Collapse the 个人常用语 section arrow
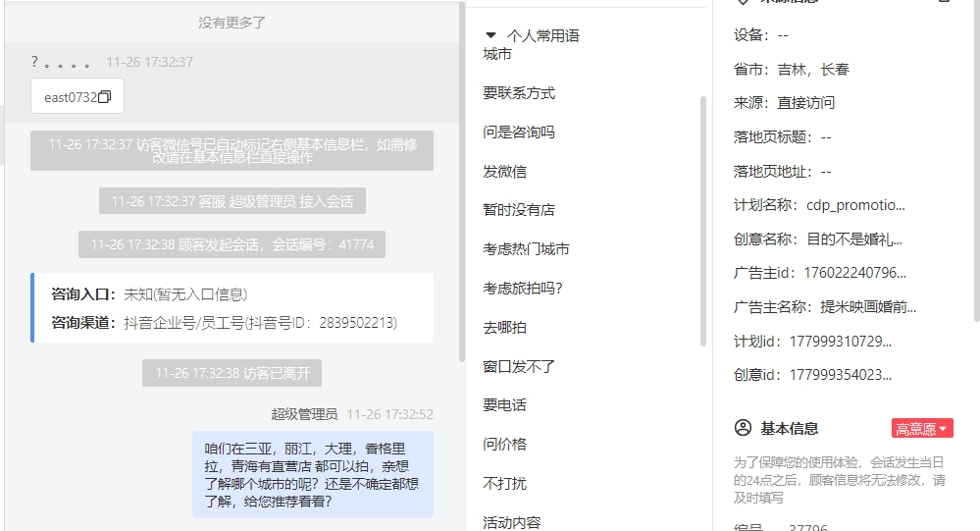This screenshot has height=531, width=980. click(490, 35)
